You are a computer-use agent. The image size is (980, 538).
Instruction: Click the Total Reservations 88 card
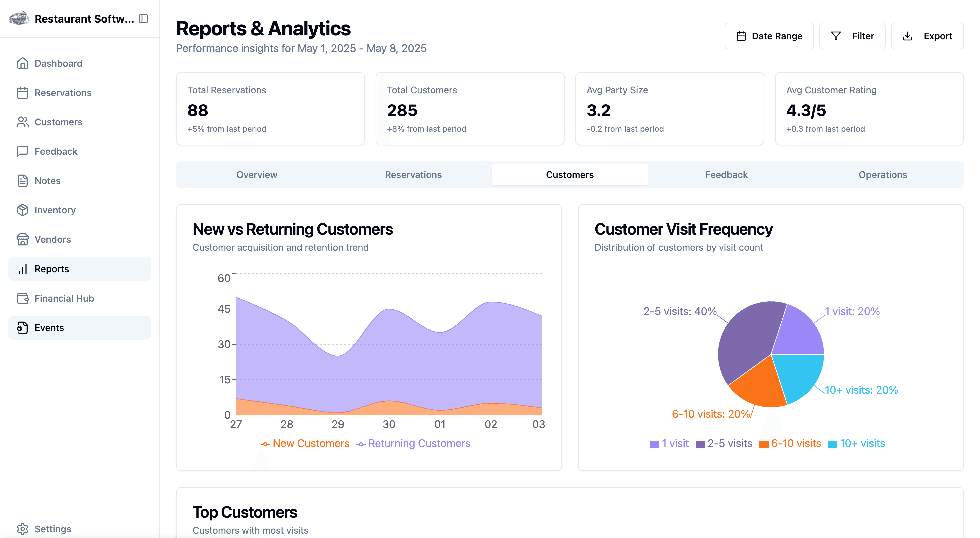click(270, 109)
